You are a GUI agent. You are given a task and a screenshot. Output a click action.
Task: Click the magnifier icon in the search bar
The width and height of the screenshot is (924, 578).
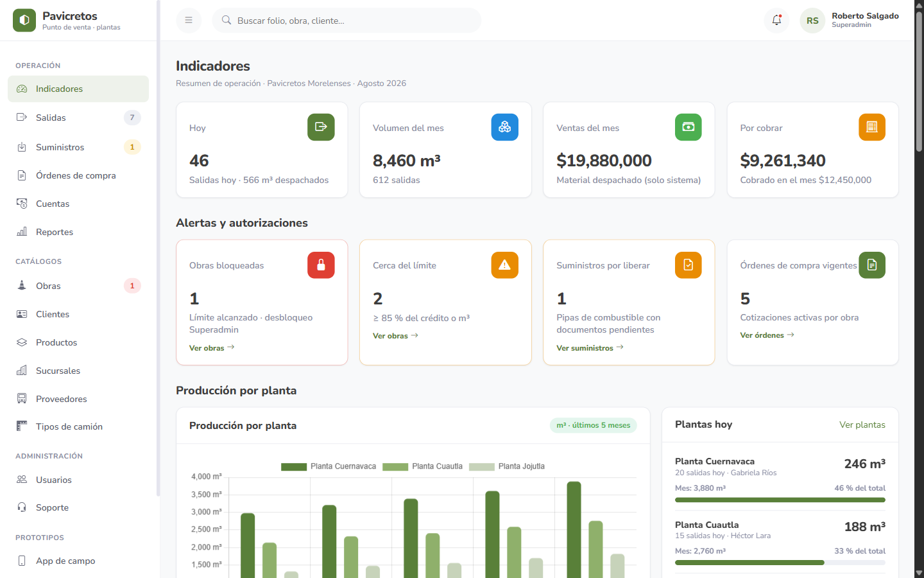click(x=227, y=21)
